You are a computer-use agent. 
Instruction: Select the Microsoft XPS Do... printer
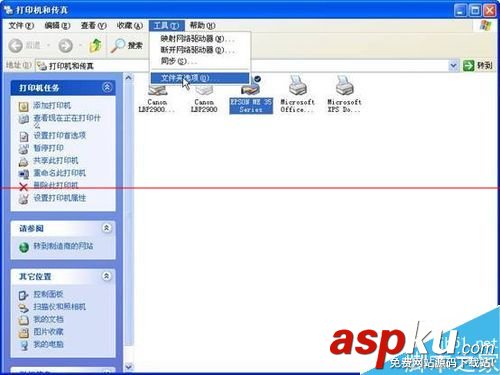[344, 94]
